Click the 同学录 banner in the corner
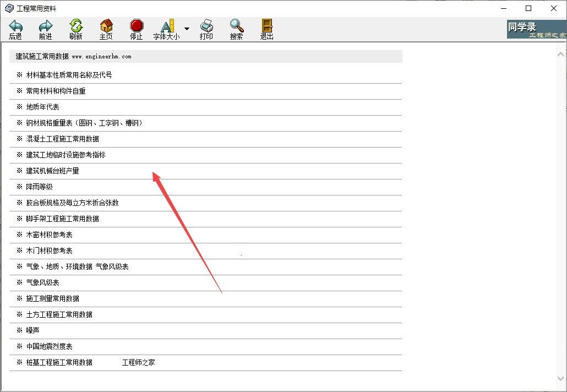 [x=528, y=29]
